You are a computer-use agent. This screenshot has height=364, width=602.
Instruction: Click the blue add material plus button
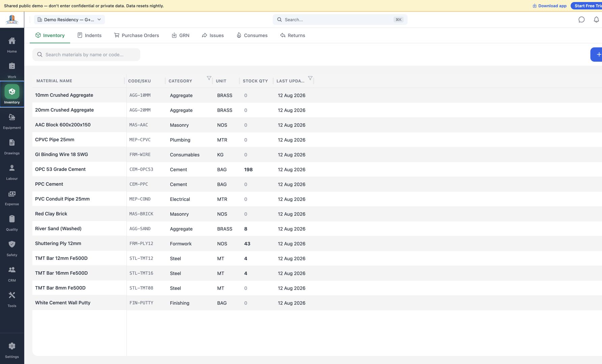597,55
